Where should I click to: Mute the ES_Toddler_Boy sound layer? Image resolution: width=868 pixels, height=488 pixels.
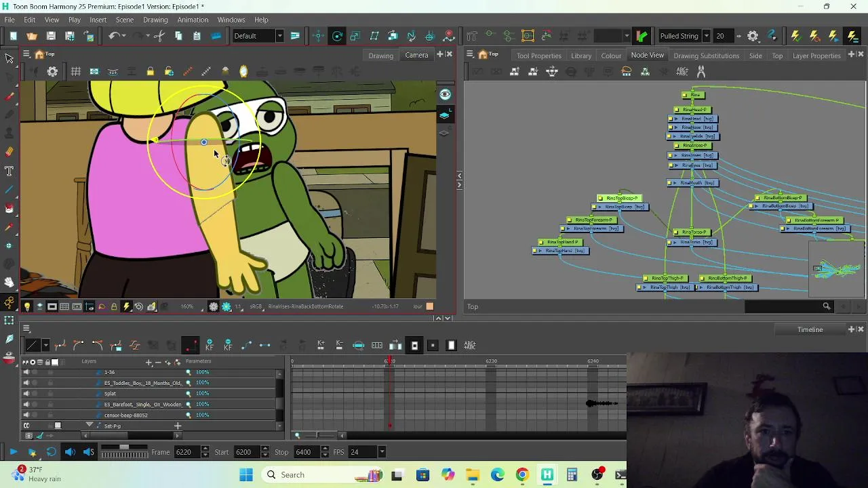(26, 383)
